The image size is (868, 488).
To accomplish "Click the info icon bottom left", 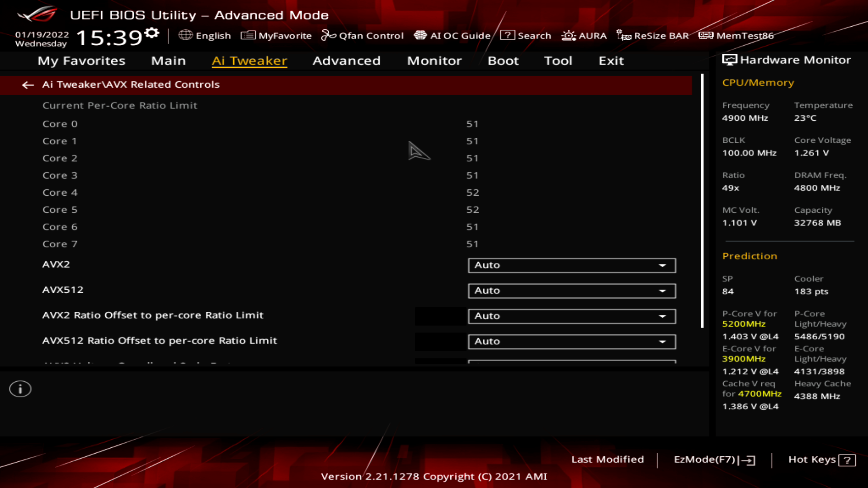I will [20, 389].
